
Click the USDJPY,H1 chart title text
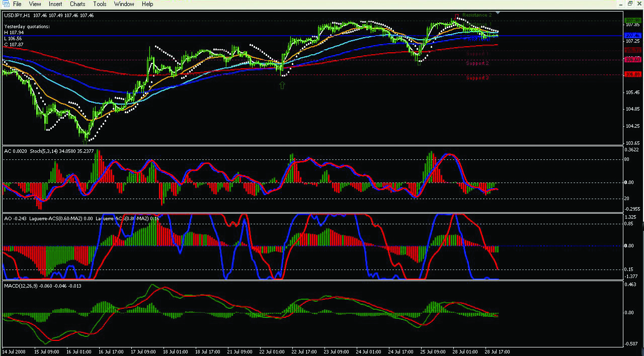point(17,16)
